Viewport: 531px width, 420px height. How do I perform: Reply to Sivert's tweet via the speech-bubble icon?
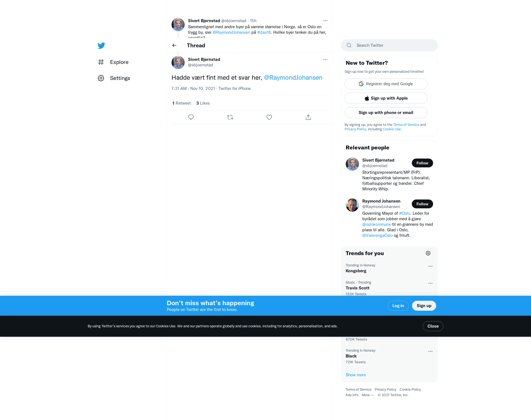(x=191, y=117)
